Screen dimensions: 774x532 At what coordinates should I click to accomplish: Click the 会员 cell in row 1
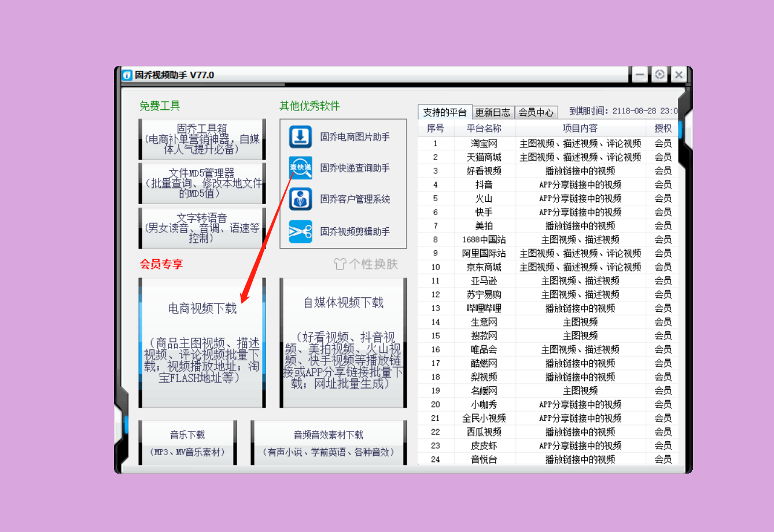point(663,143)
